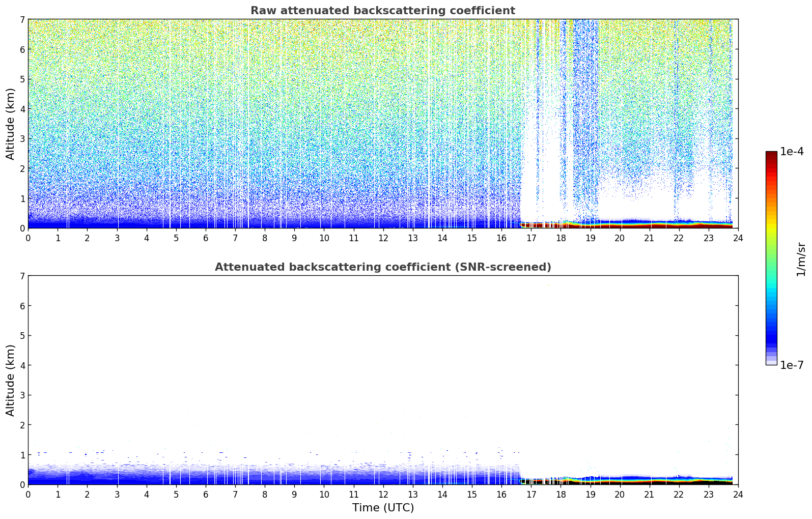Click the "Time (UTC)" x-axis label
Viewport: 812px width, 519px height.
(x=383, y=508)
